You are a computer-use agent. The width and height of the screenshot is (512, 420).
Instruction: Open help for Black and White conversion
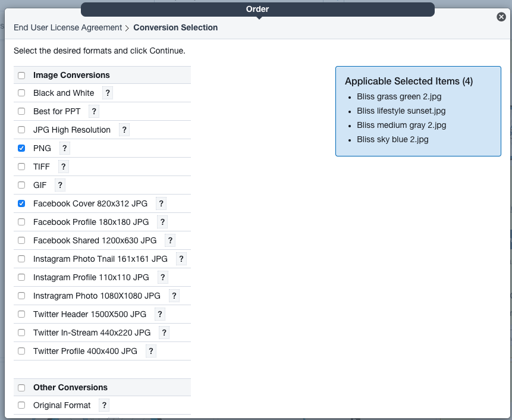[x=107, y=93]
